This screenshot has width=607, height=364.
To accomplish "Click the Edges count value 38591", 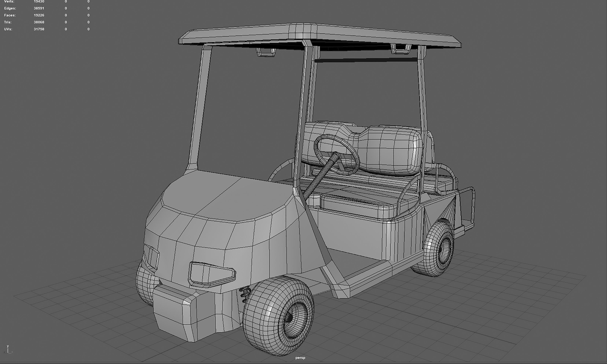I will 39,8.
